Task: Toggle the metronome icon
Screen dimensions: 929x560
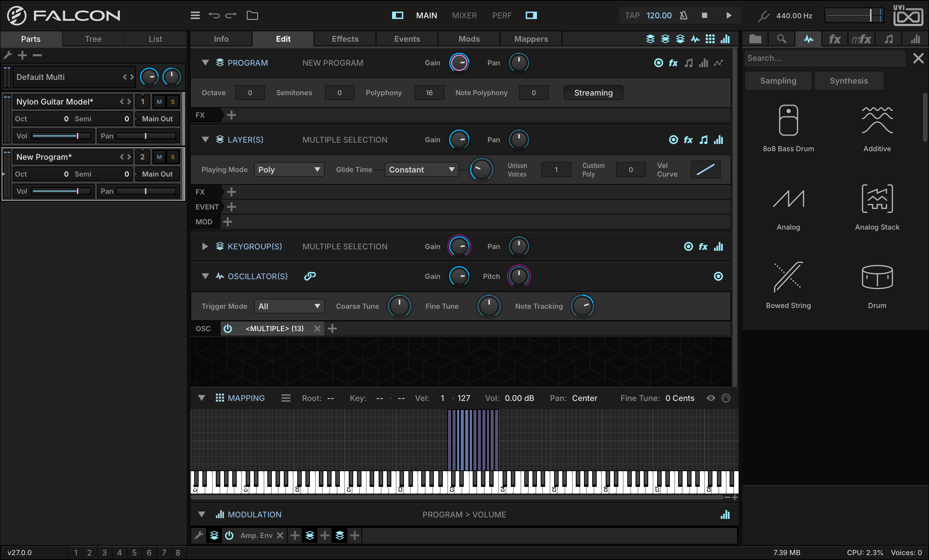Action: point(684,15)
